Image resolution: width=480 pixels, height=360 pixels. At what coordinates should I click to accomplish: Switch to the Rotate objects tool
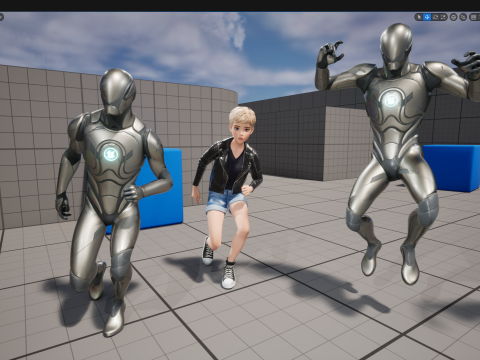(x=435, y=17)
